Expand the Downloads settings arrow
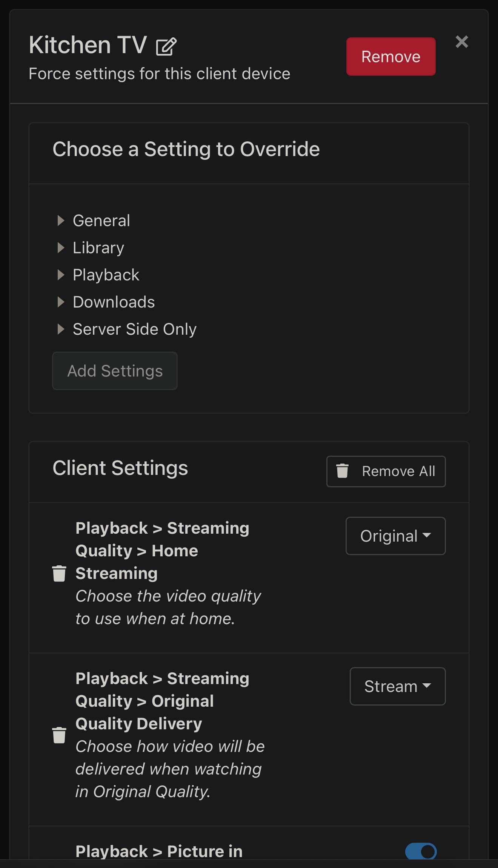The width and height of the screenshot is (498, 868). (60, 302)
